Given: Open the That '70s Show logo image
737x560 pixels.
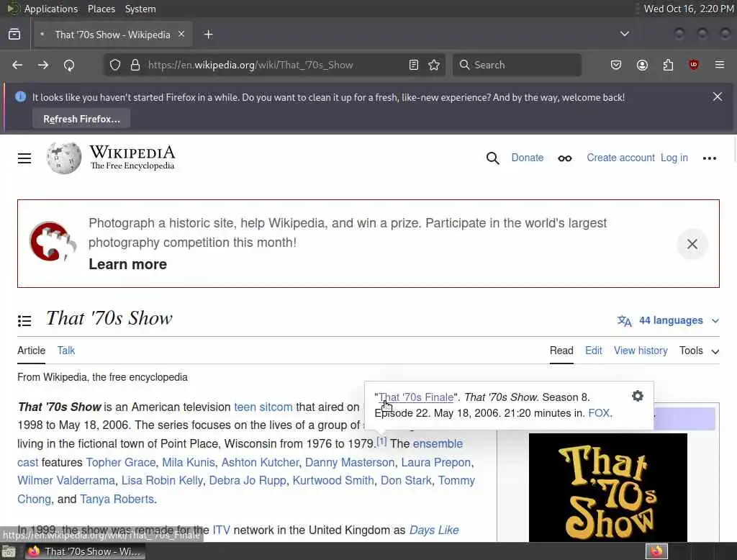Looking at the screenshot, I should tap(607, 487).
